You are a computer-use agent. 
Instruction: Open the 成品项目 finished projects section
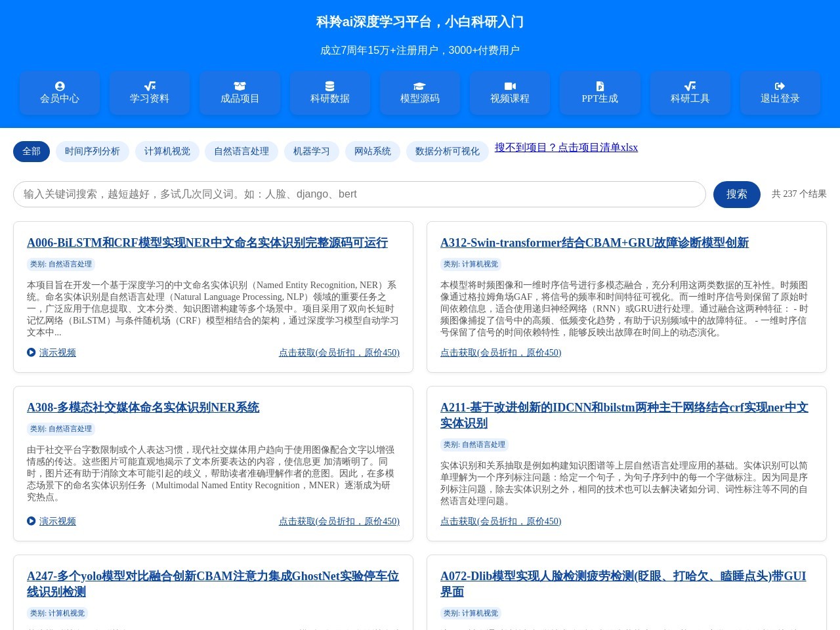(240, 93)
